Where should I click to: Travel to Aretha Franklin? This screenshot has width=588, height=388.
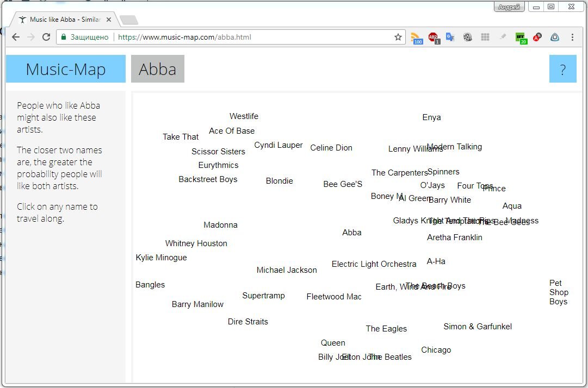(x=455, y=237)
